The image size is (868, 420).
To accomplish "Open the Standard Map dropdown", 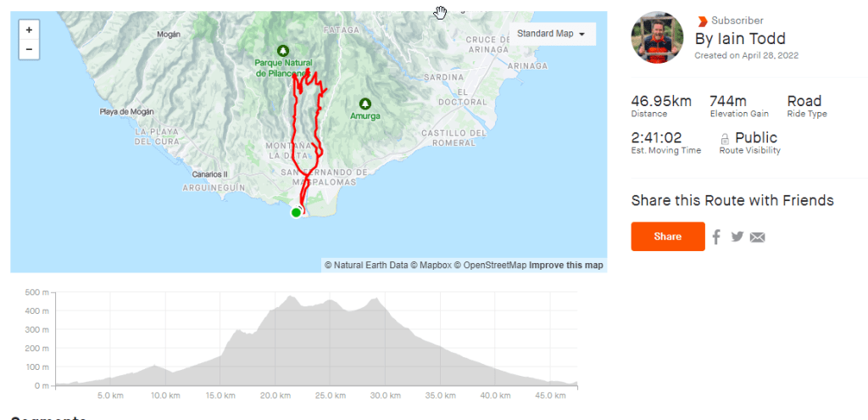I will (x=551, y=34).
